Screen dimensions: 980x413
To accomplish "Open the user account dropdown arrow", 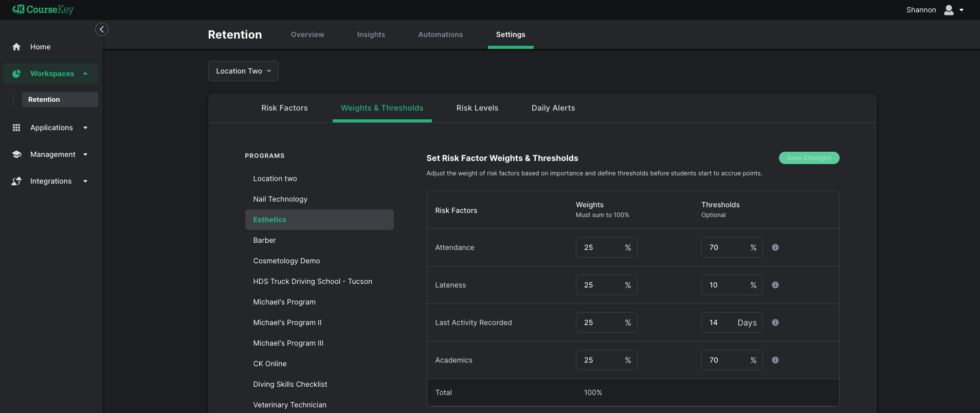I will 961,10.
